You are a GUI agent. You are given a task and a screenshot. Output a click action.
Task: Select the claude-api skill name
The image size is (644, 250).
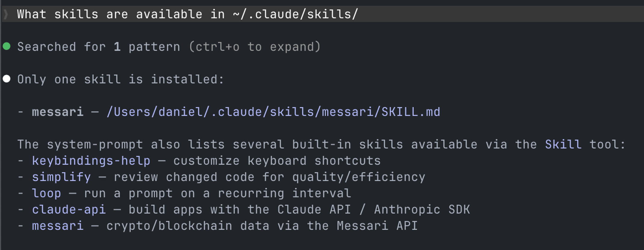coord(69,209)
